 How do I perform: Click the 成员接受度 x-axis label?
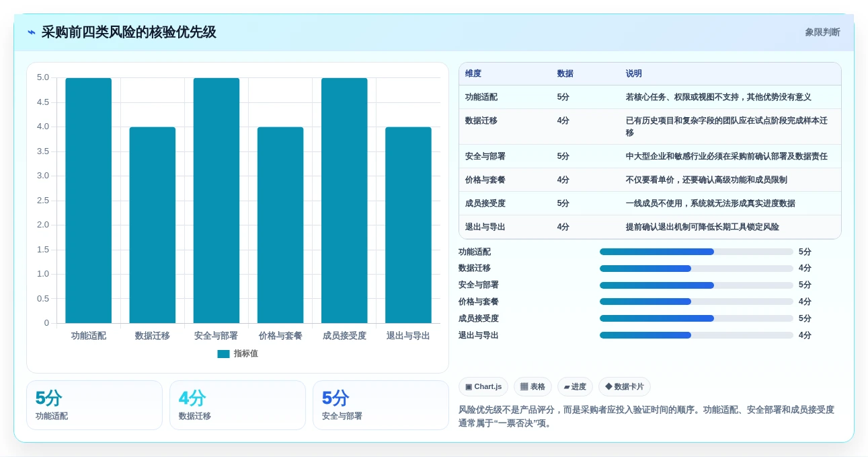click(344, 335)
